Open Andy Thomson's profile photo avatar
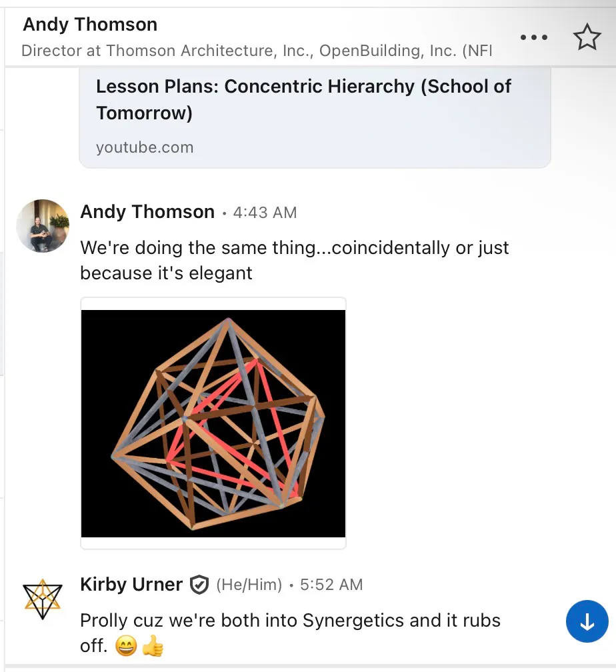The image size is (616, 672). (x=43, y=226)
